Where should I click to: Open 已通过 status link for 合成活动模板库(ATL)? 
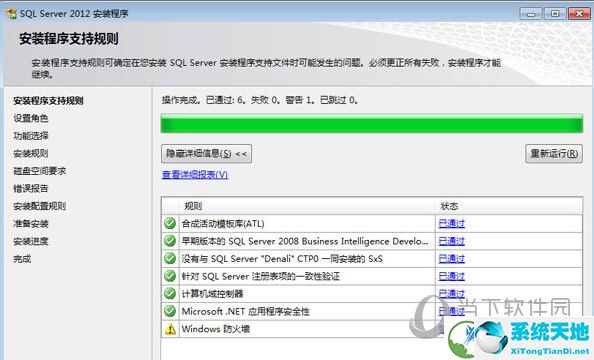pyautogui.click(x=451, y=224)
